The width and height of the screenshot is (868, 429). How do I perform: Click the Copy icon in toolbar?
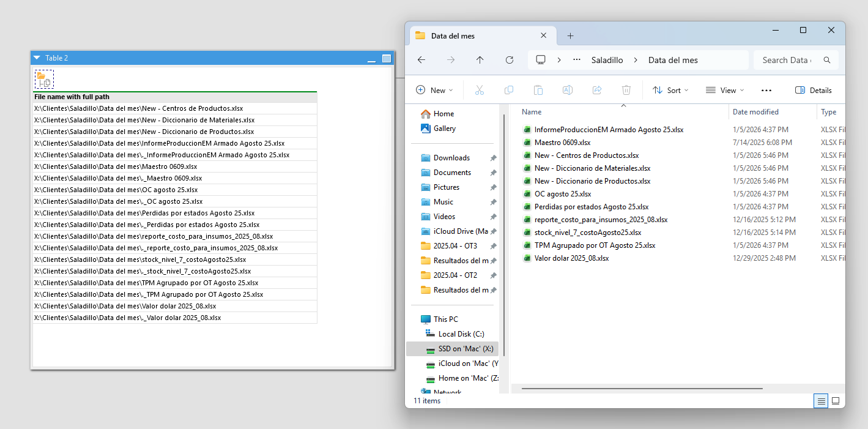point(508,90)
